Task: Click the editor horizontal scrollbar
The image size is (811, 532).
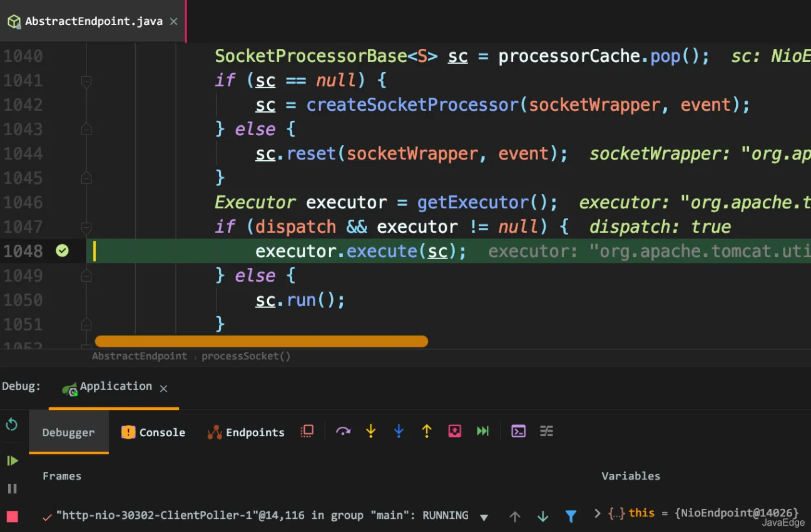Action: (261, 341)
